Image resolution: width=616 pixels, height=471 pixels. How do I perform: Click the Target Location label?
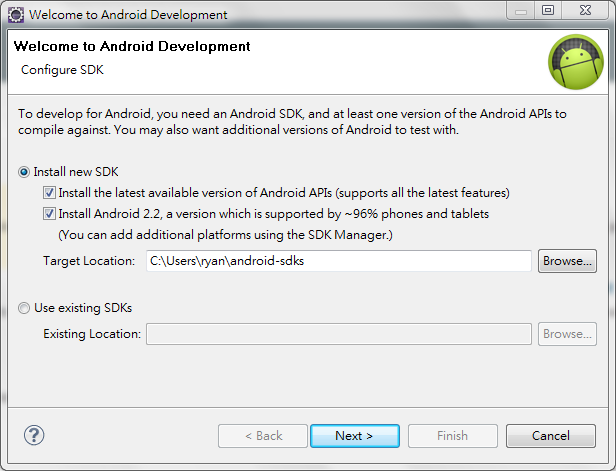89,261
